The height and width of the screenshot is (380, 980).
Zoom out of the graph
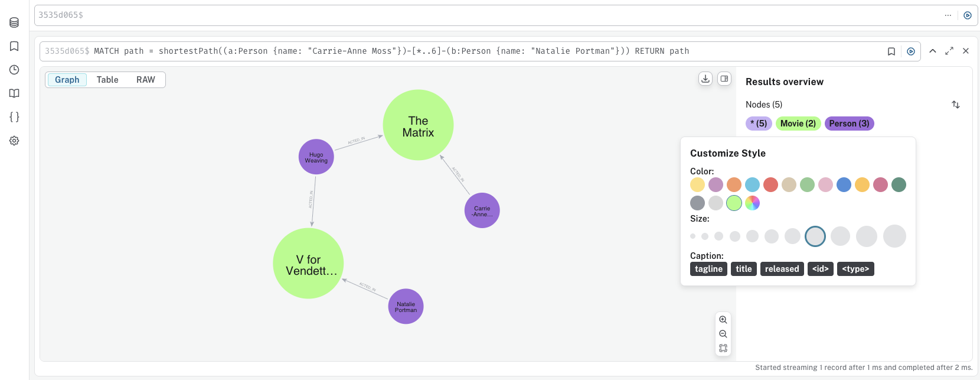[x=723, y=334]
